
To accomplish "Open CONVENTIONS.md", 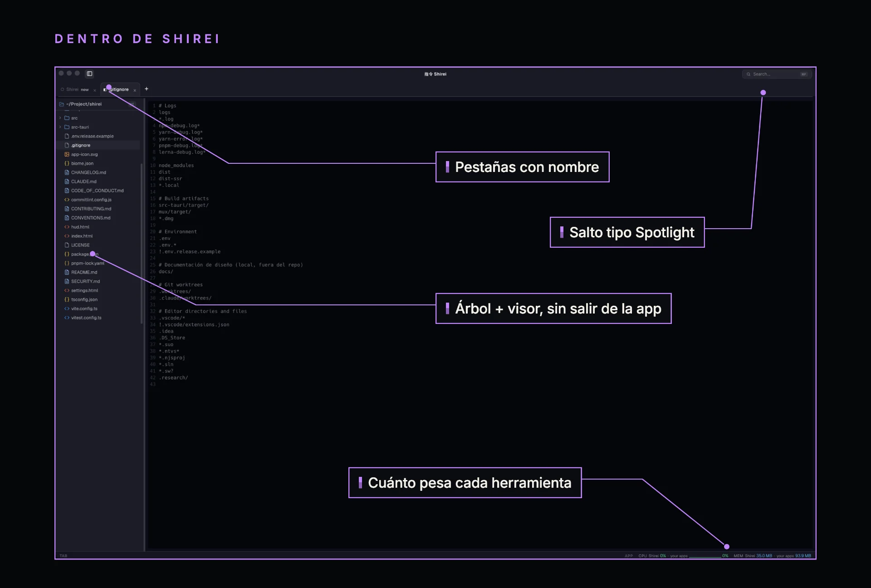I will pos(91,218).
